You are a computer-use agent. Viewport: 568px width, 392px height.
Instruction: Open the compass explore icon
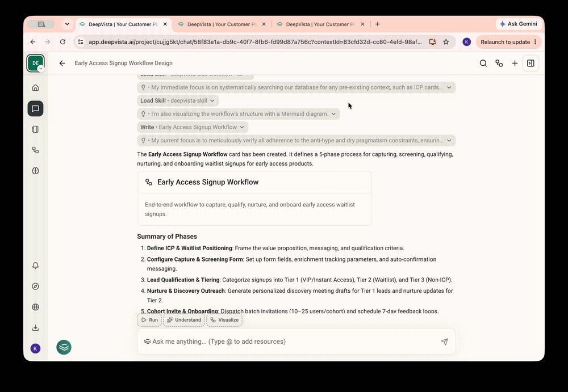pos(35,286)
